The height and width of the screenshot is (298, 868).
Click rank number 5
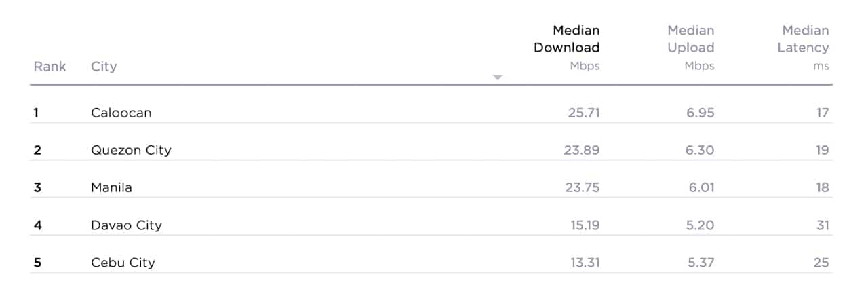(x=37, y=262)
